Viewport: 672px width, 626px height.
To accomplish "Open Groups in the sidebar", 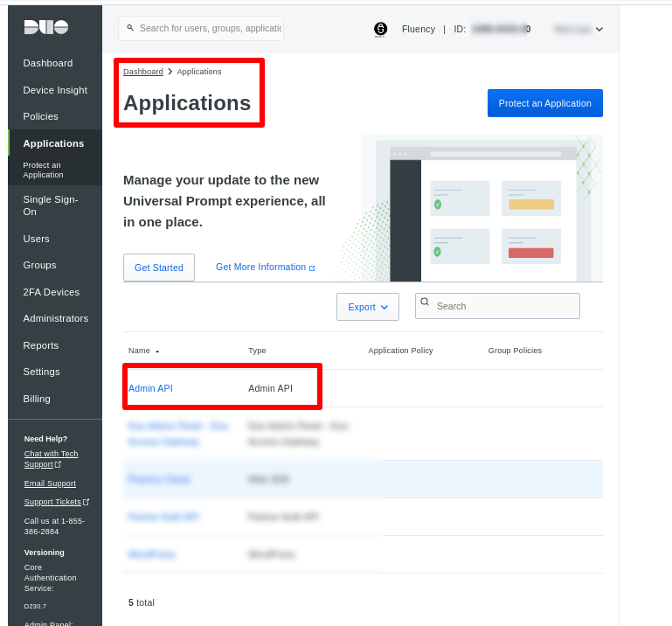I will pyautogui.click(x=39, y=265).
